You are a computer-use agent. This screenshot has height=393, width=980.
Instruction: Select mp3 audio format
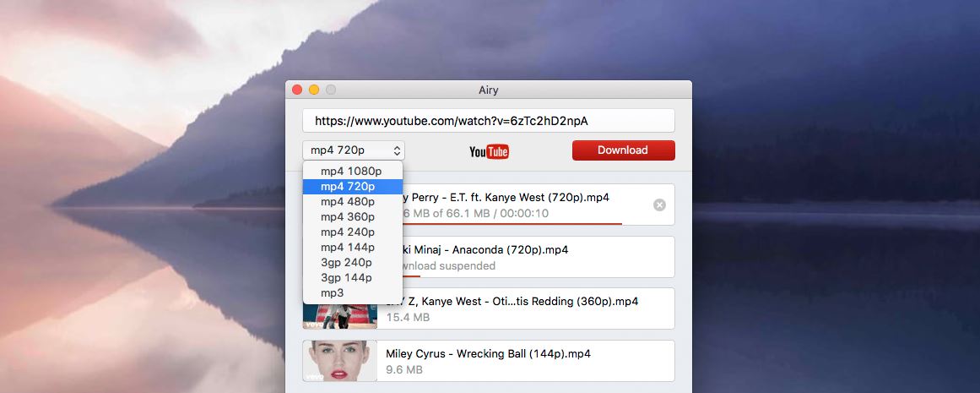[333, 293]
